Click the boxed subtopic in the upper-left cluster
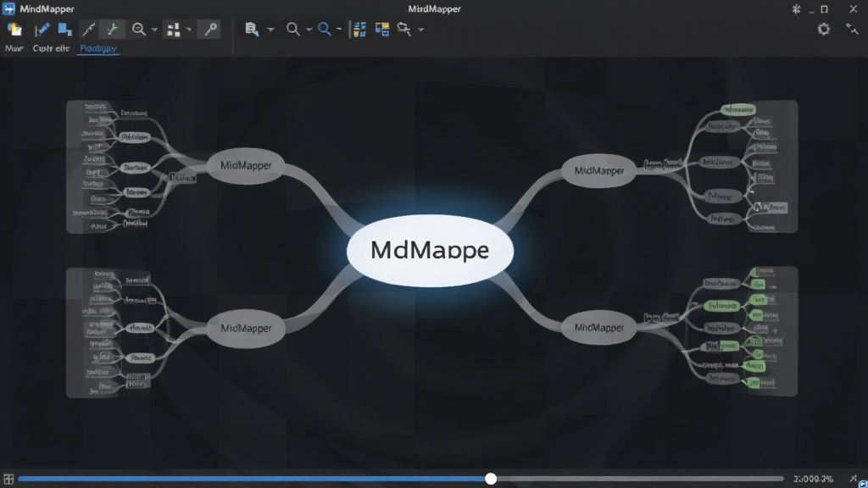Viewport: 868px width, 488px height. point(183,178)
